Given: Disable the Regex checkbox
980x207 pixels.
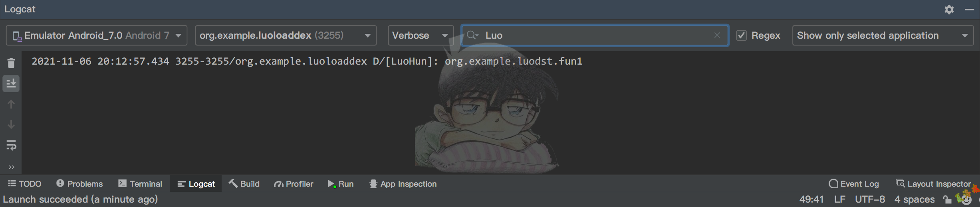Looking at the screenshot, I should pos(742,35).
